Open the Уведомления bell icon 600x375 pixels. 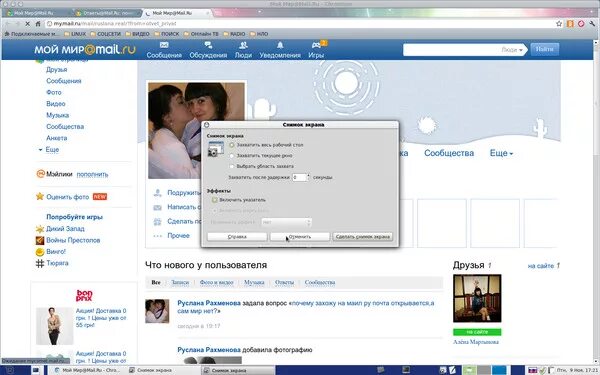click(x=280, y=45)
